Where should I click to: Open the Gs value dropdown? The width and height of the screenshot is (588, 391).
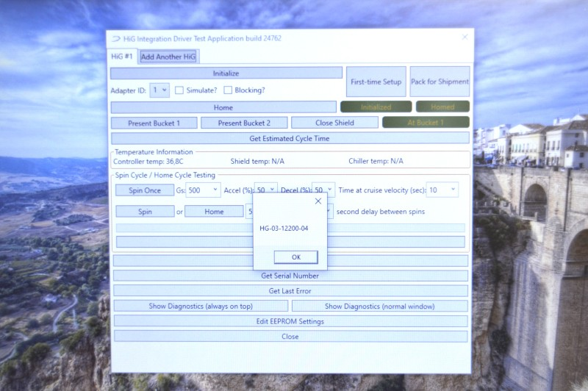203,190
